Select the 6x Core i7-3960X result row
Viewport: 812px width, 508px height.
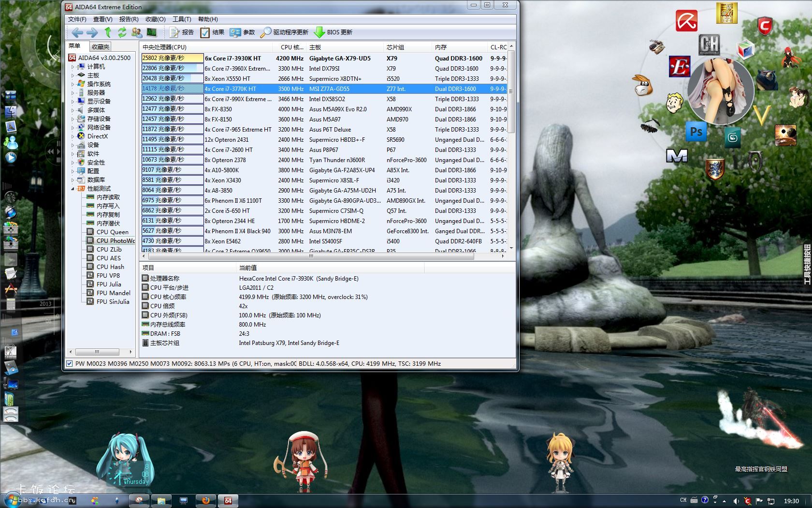(324, 69)
